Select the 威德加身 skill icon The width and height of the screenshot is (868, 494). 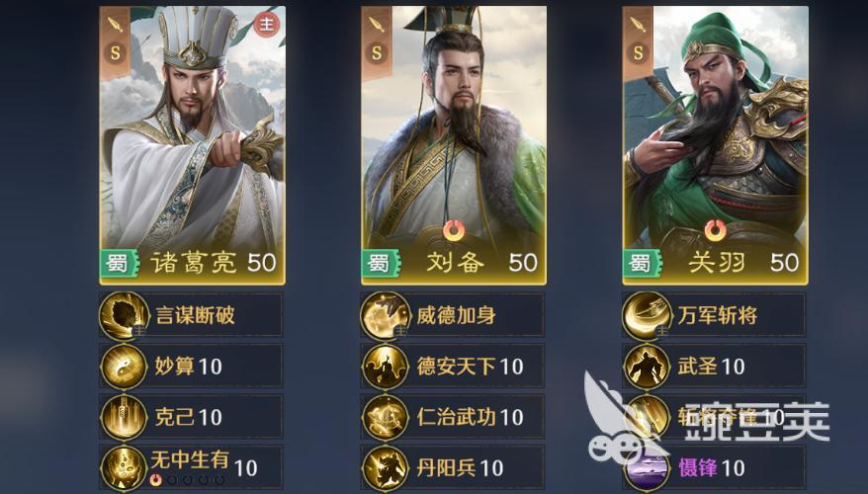tap(386, 316)
